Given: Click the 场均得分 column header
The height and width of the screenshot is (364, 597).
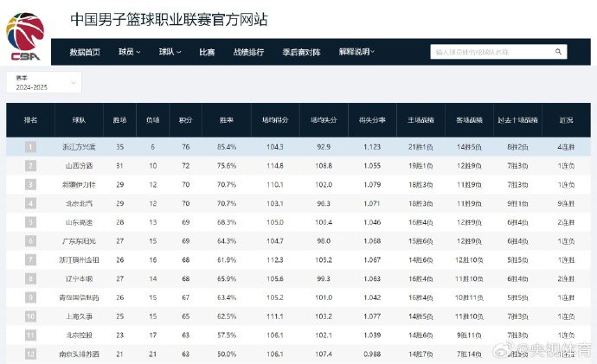Looking at the screenshot, I should (x=275, y=121).
